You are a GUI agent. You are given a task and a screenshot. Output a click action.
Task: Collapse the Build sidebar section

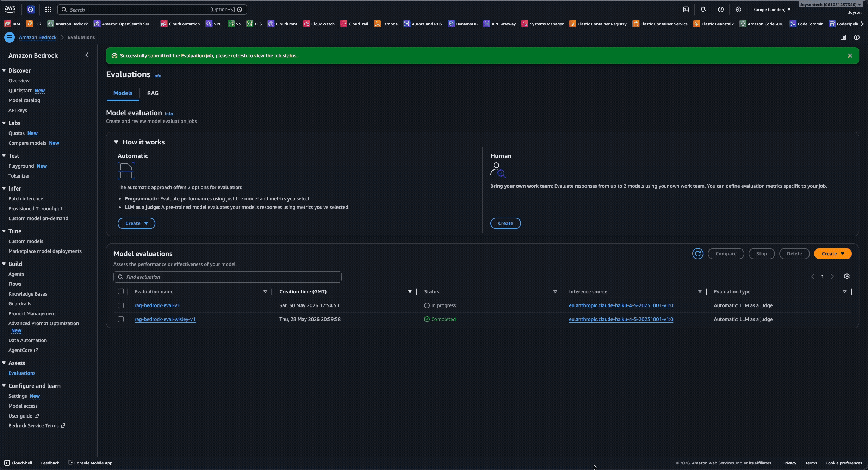point(4,264)
